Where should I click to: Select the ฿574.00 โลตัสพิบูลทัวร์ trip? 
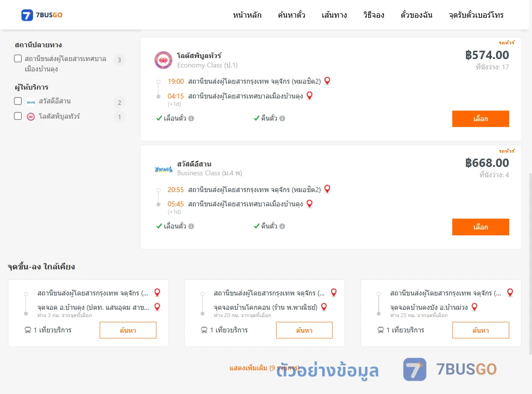click(480, 119)
